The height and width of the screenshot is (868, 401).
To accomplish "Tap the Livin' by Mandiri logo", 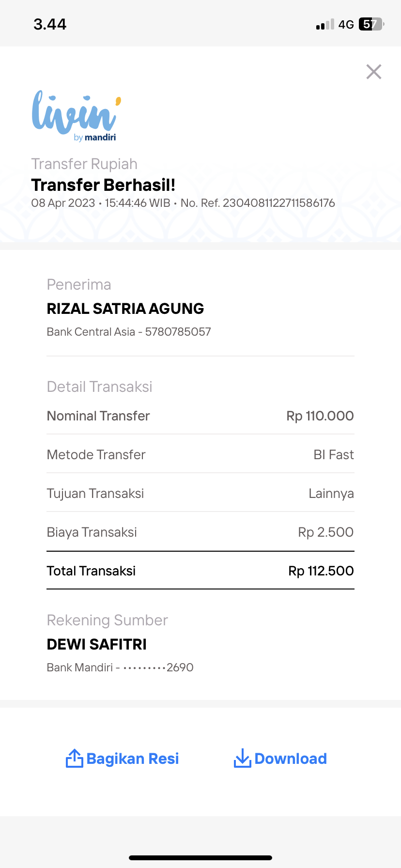I will pos(76,116).
